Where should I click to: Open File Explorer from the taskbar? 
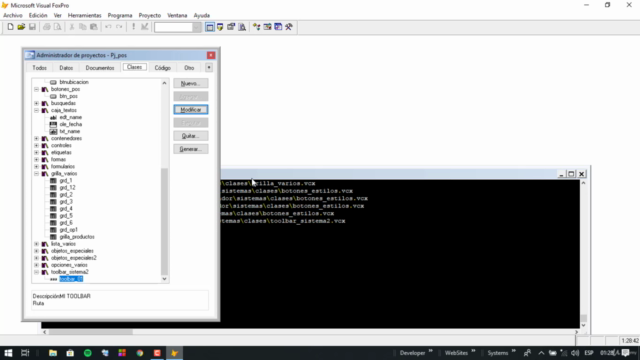point(53,353)
